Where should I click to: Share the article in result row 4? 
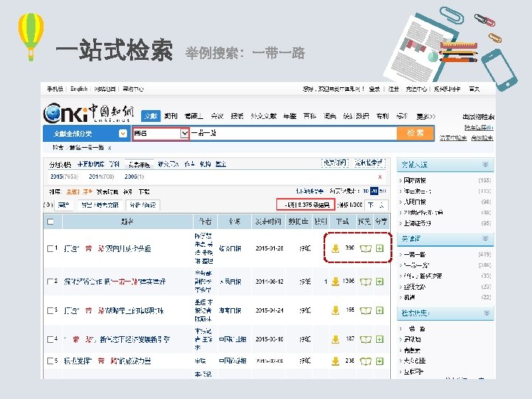coord(380,339)
